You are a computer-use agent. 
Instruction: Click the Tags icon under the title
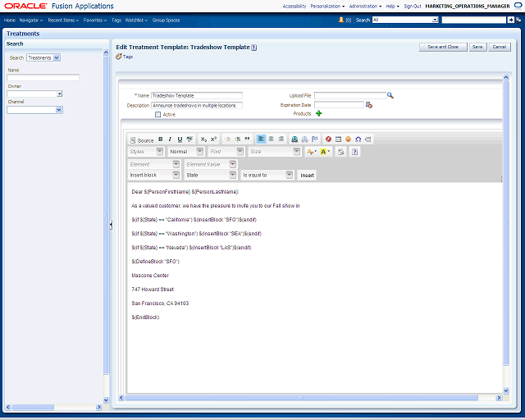[119, 57]
